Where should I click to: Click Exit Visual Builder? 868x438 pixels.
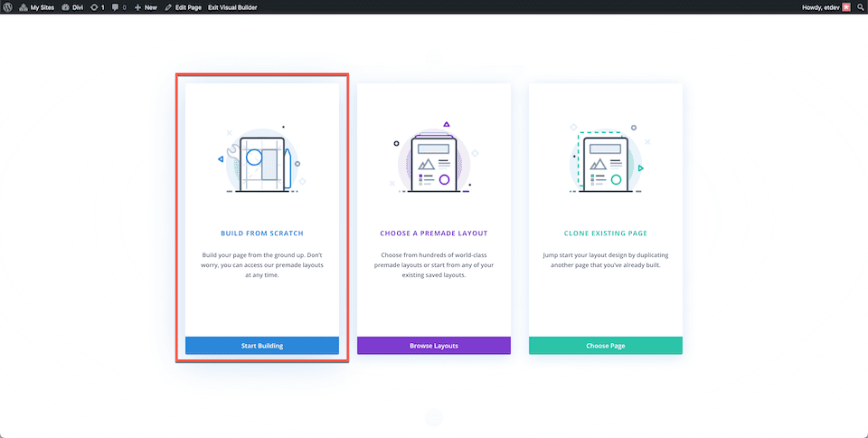point(232,7)
